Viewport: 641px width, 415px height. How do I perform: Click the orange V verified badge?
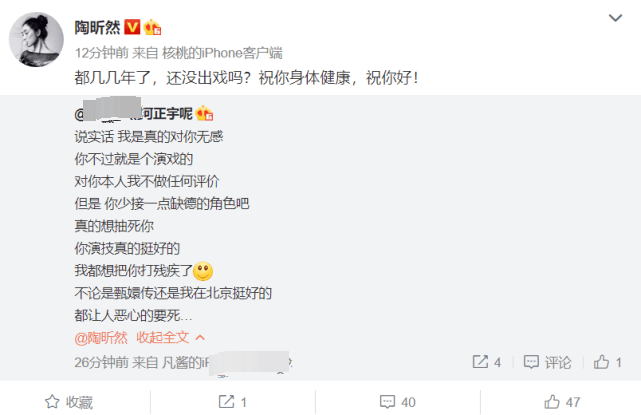click(x=132, y=27)
